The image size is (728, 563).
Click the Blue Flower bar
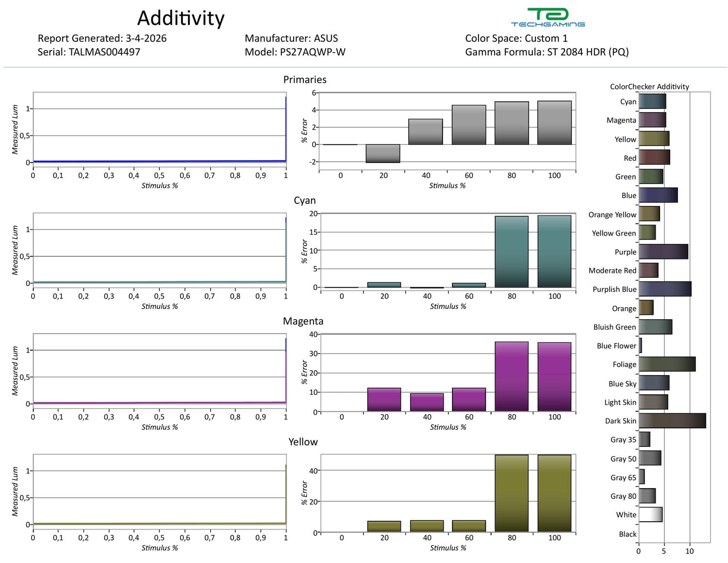[x=640, y=345]
